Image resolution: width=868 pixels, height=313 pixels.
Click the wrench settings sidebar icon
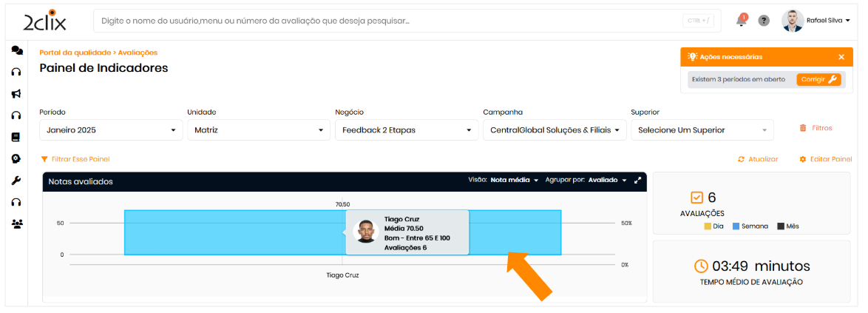(x=16, y=181)
